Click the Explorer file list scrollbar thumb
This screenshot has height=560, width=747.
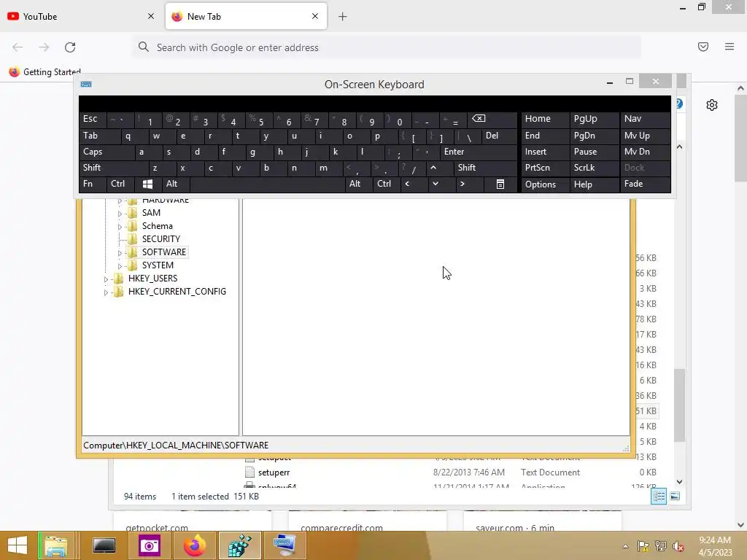[679, 405]
